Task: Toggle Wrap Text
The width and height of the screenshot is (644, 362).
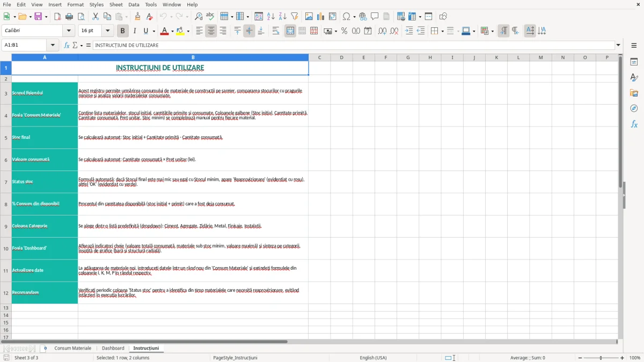Action: [276, 31]
